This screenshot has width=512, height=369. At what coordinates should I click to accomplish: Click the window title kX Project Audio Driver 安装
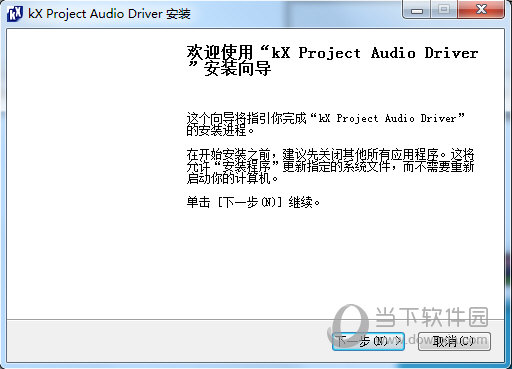pos(109,14)
